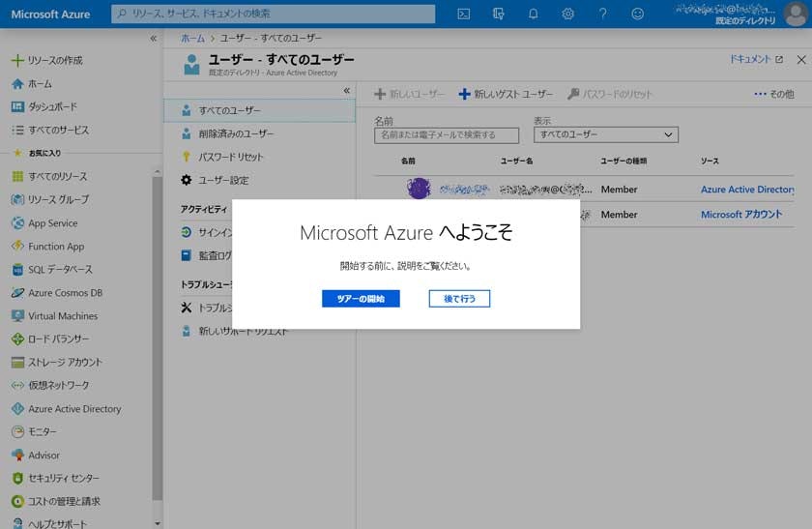Open すべてのリソース grid icon
The height and width of the screenshot is (529, 812).
(x=17, y=177)
